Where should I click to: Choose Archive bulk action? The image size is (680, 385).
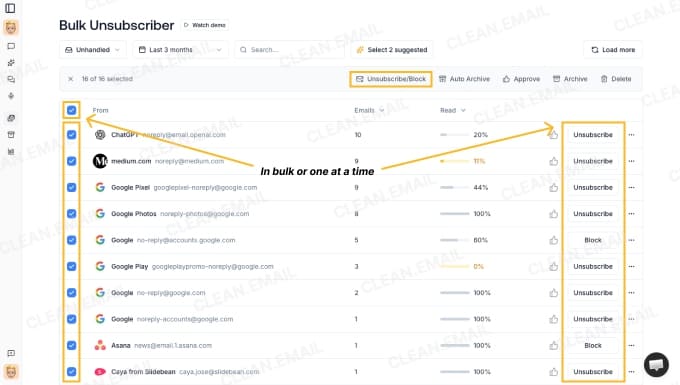[570, 79]
